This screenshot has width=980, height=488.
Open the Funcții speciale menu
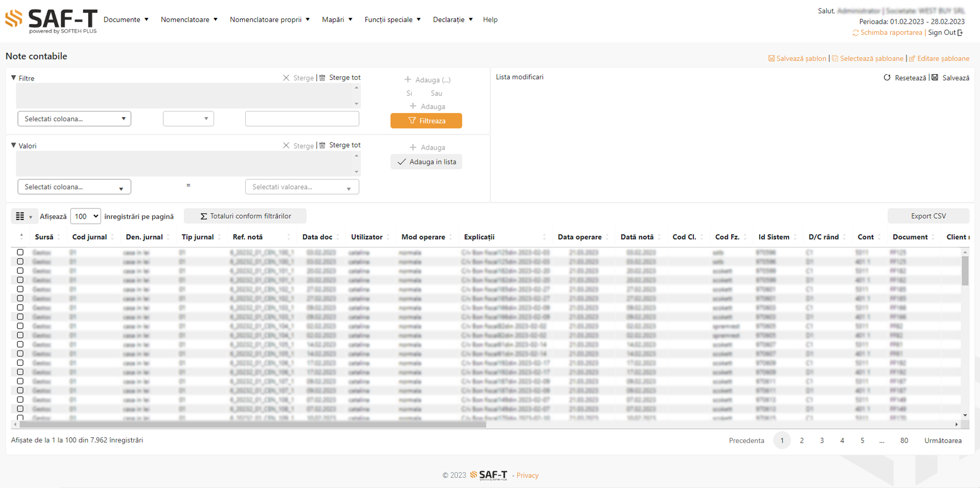(392, 19)
